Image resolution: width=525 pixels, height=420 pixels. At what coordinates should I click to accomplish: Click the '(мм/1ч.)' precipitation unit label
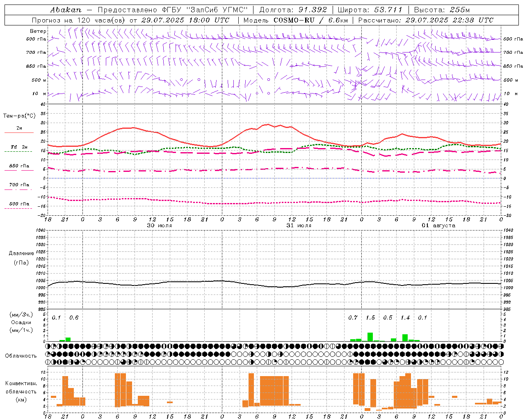coord(21,330)
